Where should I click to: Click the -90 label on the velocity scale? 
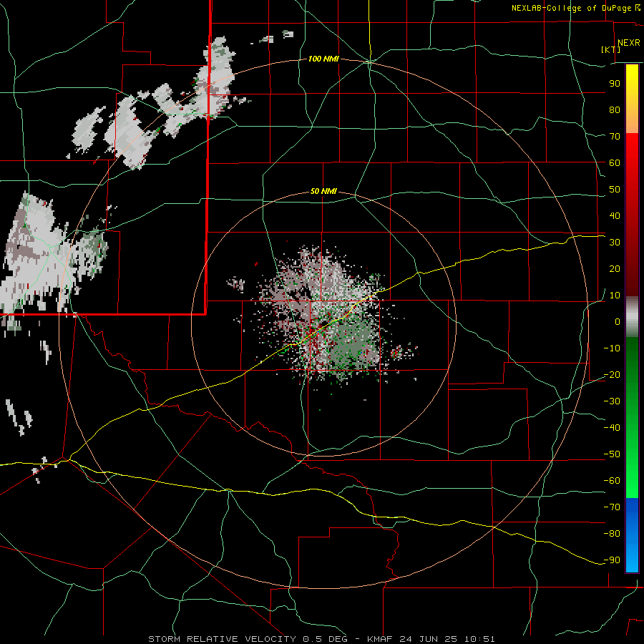[x=612, y=560]
